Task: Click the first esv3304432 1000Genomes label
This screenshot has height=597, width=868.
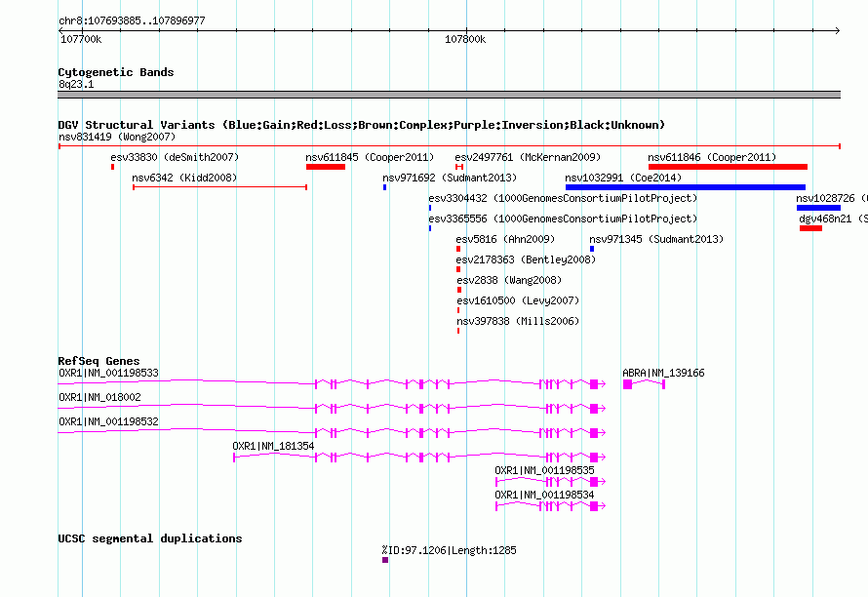Action: (563, 198)
